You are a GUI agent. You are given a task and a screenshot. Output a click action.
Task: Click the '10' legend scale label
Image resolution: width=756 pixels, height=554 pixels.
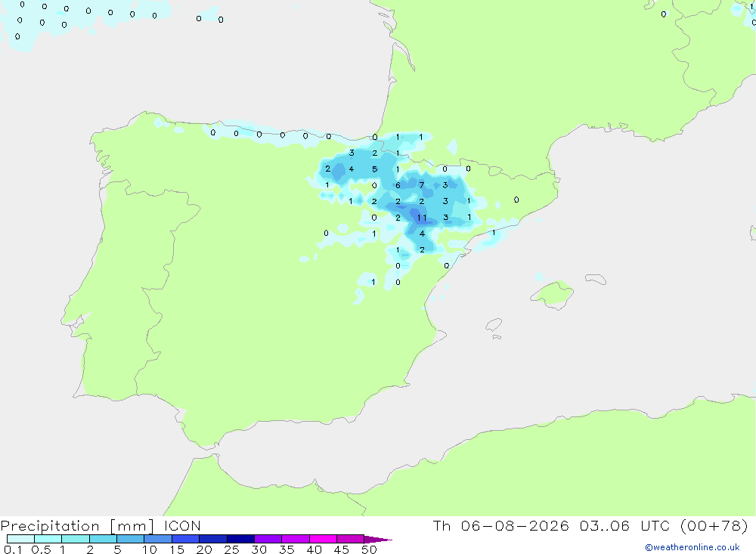click(x=150, y=549)
